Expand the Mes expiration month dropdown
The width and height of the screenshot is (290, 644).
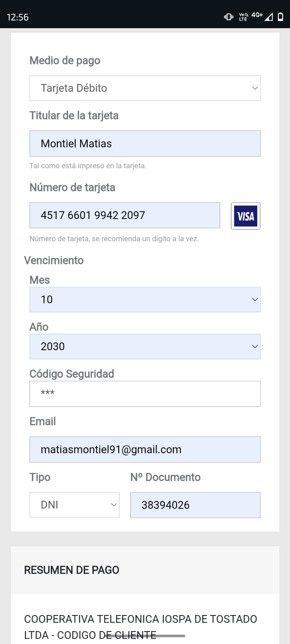pyautogui.click(x=145, y=299)
